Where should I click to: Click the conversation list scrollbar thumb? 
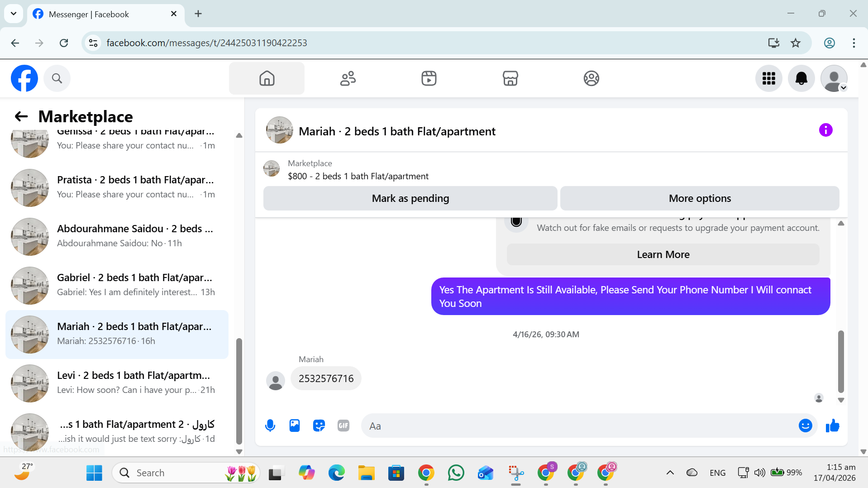click(239, 391)
